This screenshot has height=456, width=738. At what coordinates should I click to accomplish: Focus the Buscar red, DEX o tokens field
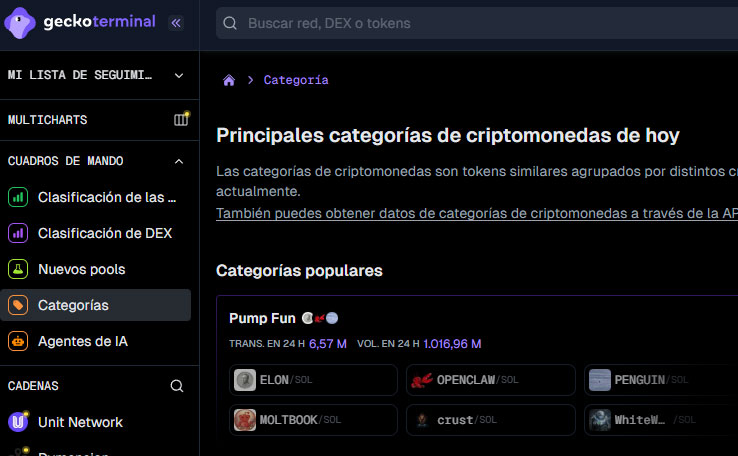click(477, 23)
